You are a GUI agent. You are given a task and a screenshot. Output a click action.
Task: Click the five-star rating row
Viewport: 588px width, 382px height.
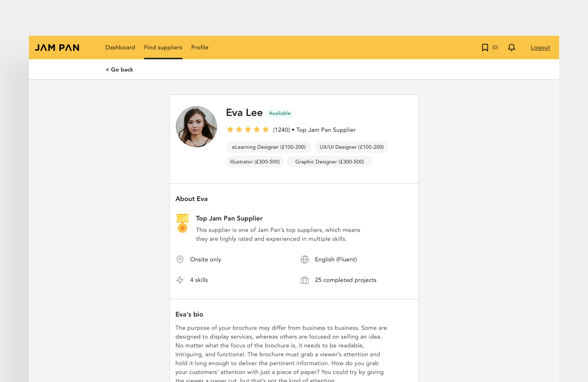(x=248, y=129)
